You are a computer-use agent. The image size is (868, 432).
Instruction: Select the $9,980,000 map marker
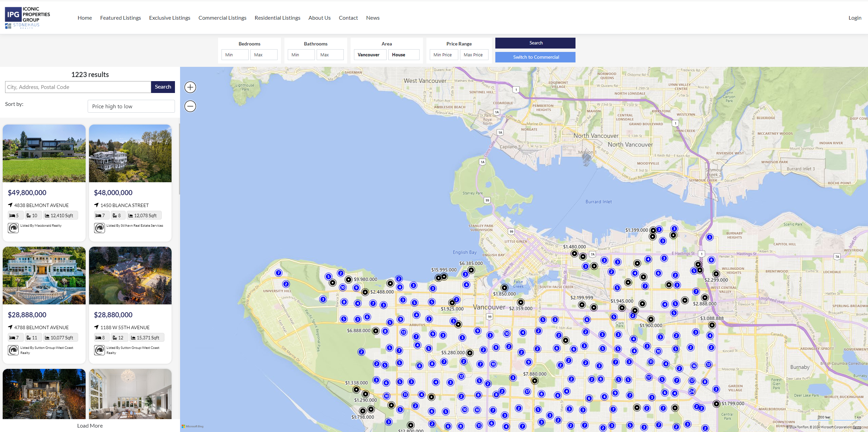349,280
